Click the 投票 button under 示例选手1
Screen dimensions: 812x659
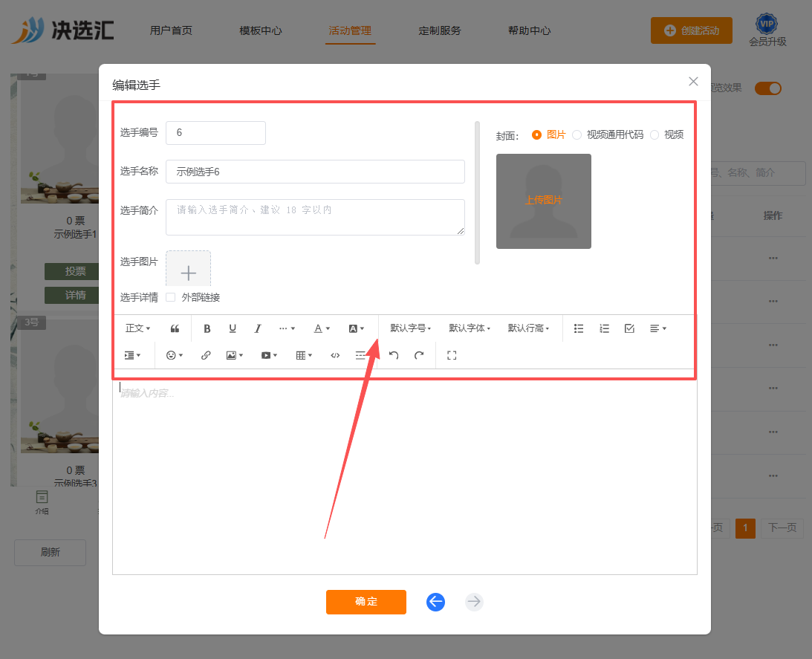tap(72, 271)
